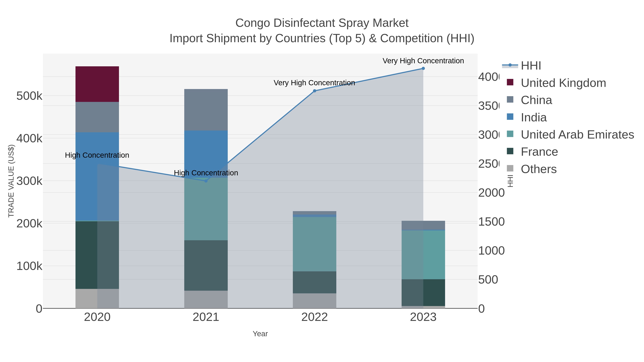Viewport: 644px width, 362px height.
Task: Click the 400k trade value axis tick
Action: coord(29,138)
